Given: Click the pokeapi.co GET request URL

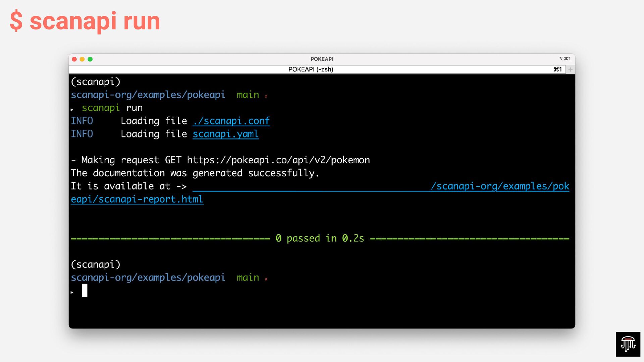Looking at the screenshot, I should tap(278, 160).
